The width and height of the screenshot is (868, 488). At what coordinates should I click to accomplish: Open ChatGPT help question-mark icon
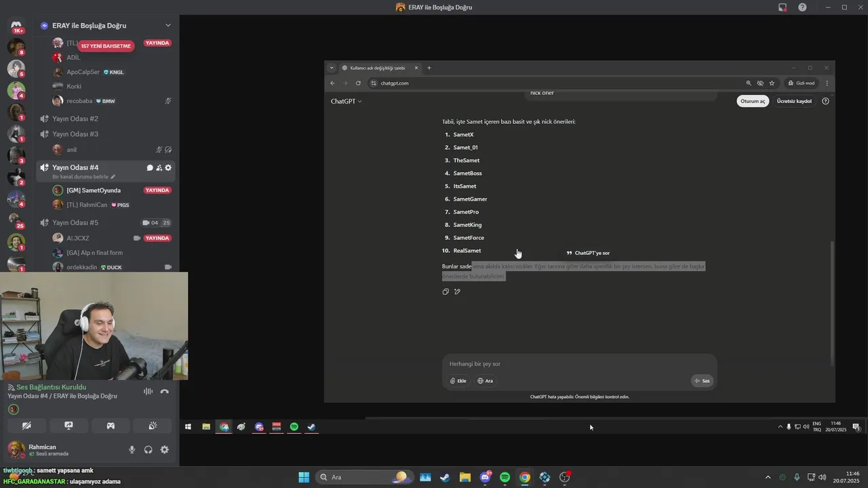825,101
